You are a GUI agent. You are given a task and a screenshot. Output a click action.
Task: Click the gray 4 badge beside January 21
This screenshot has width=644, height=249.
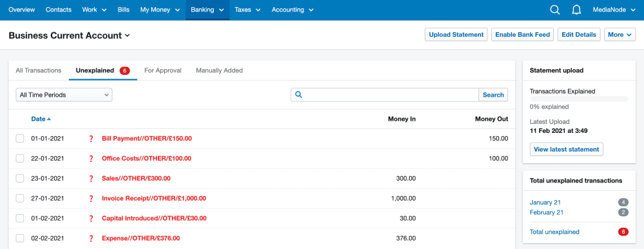point(623,202)
